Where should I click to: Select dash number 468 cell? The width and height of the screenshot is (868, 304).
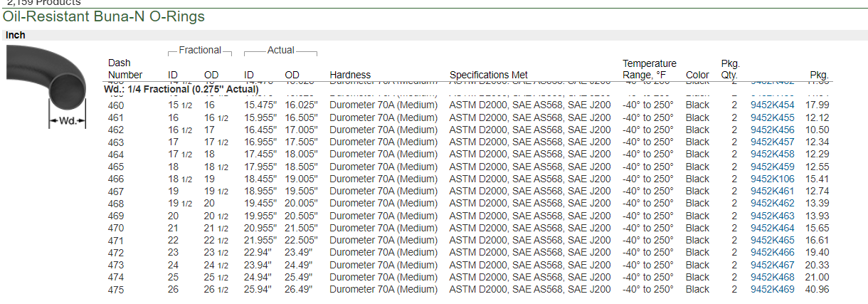(116, 203)
